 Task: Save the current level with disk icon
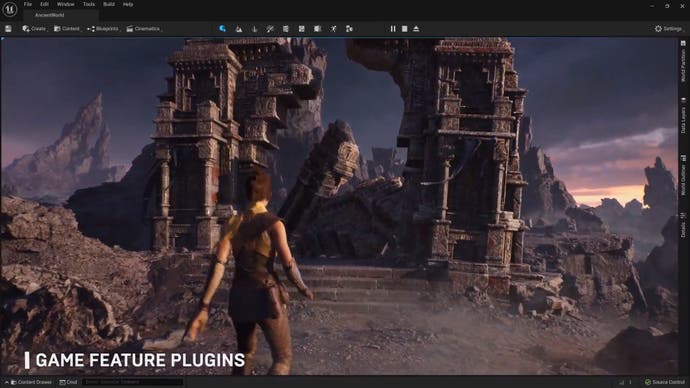pos(8,29)
